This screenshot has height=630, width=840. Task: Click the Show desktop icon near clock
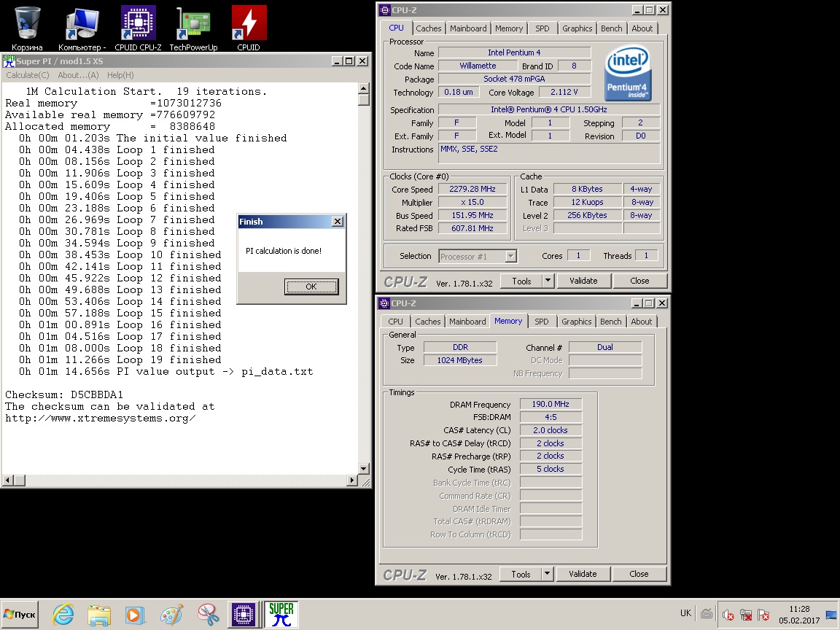831,615
